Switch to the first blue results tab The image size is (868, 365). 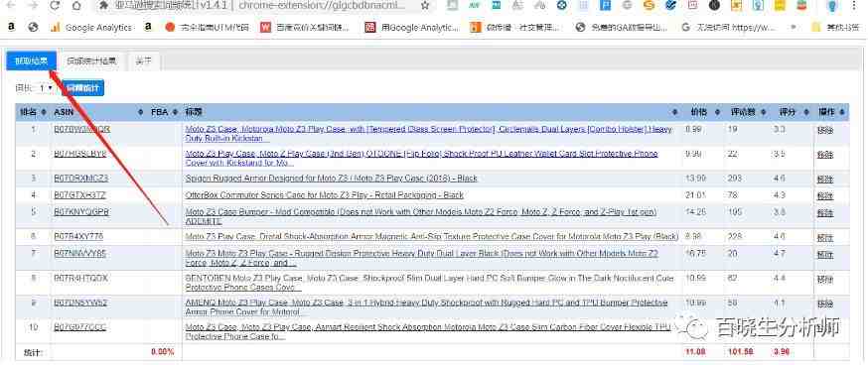point(31,61)
